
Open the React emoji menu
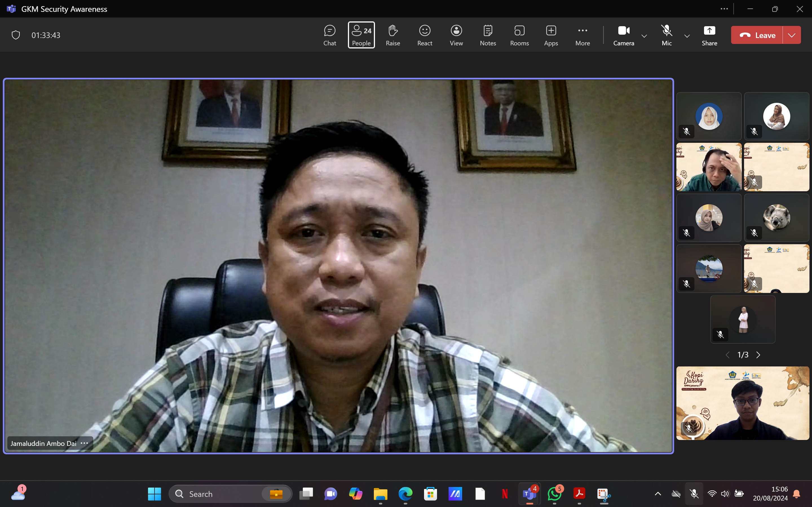coord(424,35)
